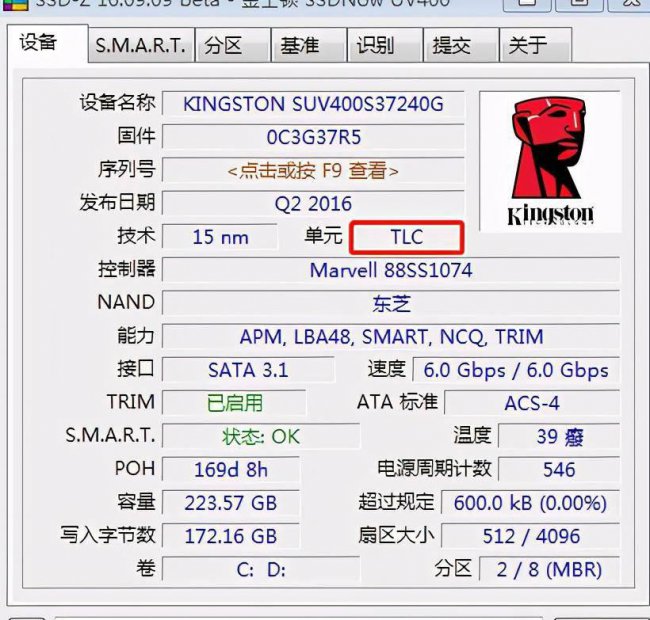
Task: Click device name KINGSTON SUV400S37240G
Action: 313,104
